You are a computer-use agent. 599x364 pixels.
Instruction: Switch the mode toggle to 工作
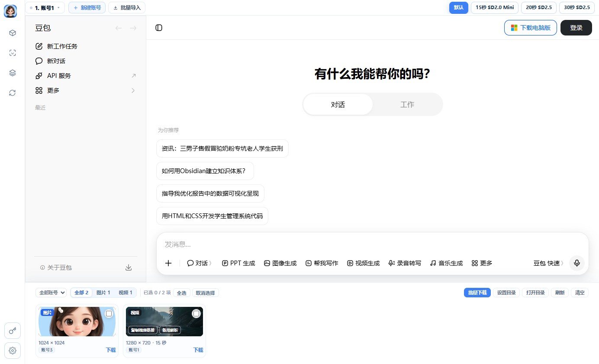[x=407, y=104]
